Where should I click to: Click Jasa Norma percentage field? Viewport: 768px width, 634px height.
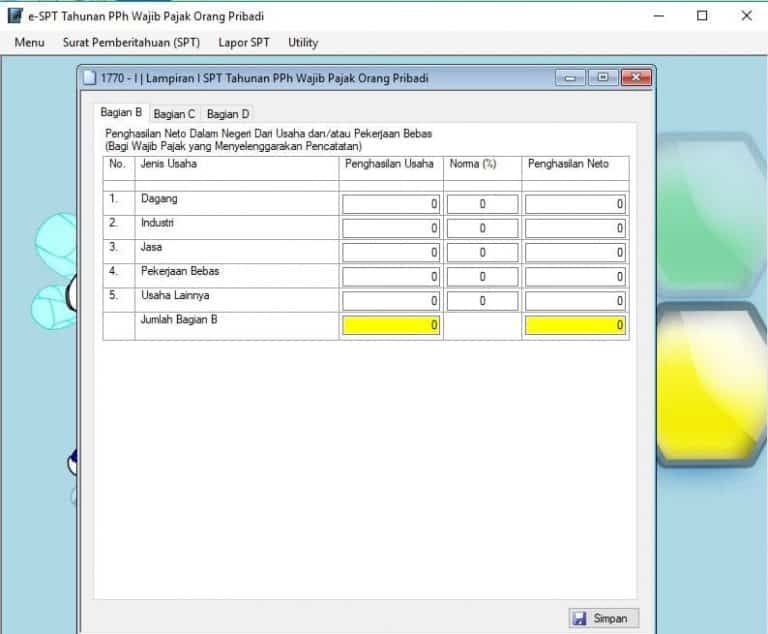pyautogui.click(x=482, y=252)
